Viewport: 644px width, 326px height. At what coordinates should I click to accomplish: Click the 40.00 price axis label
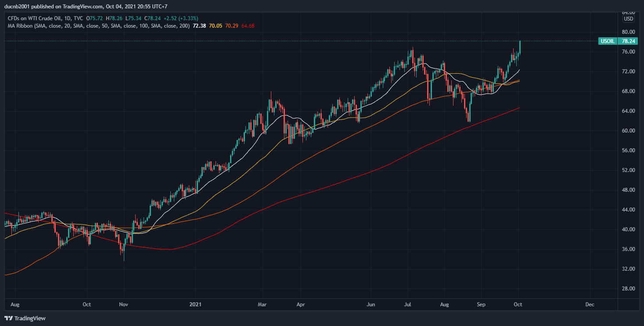[x=629, y=229]
